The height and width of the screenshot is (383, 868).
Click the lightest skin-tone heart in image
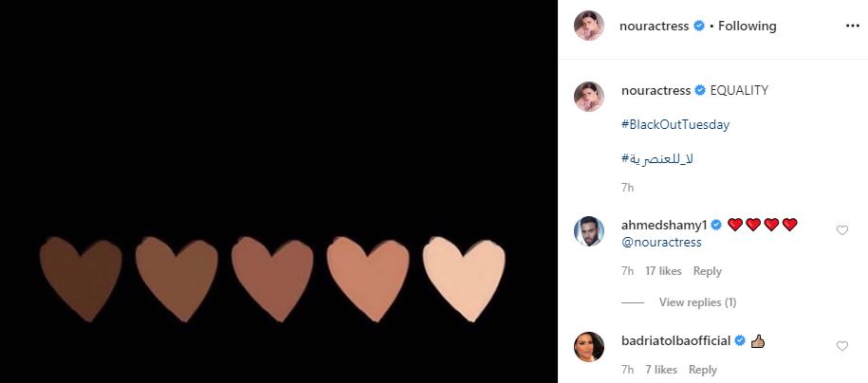464,279
